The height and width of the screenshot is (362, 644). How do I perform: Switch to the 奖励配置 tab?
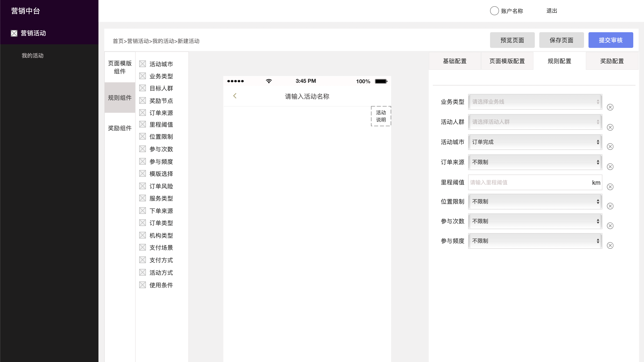[612, 61]
